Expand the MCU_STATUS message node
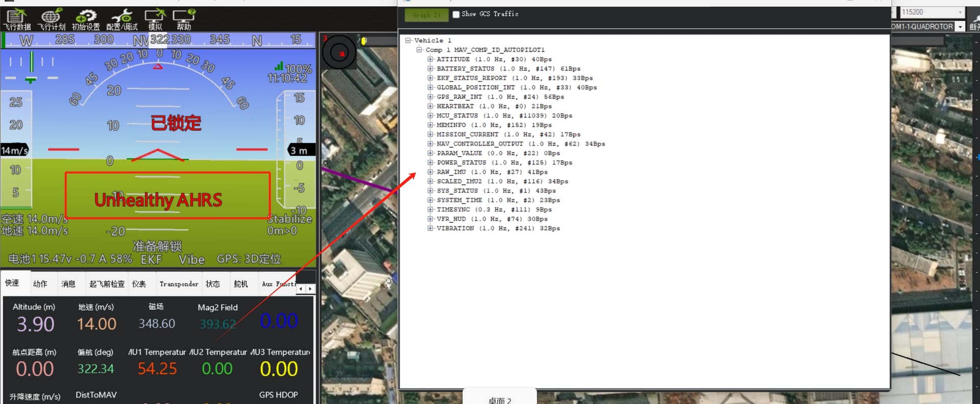Viewport: 980px width, 404px height. 430,115
